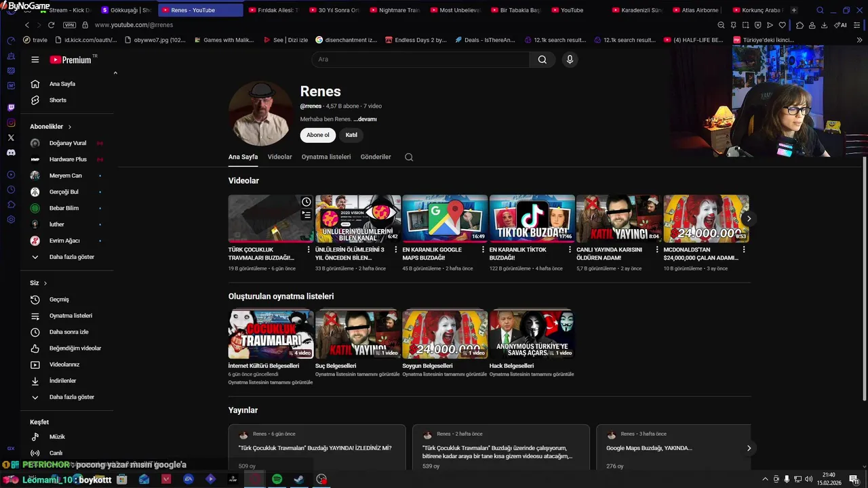Expand hidden bookmarks overflow chevron
This screenshot has width=868, height=488.
tap(859, 40)
